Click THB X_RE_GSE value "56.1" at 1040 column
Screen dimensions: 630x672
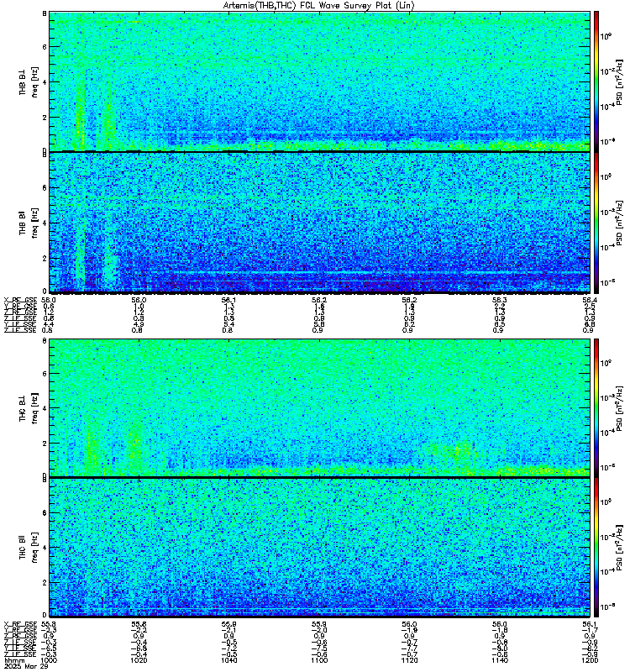[228, 300]
